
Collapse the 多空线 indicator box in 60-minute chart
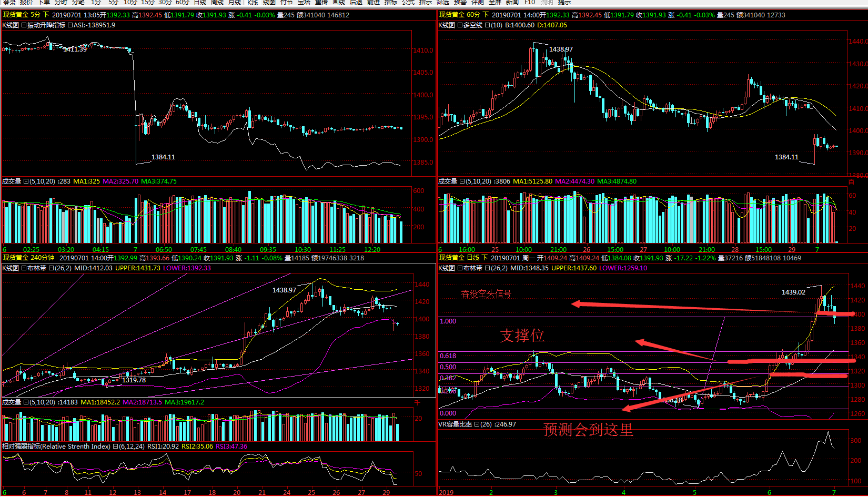click(x=460, y=25)
